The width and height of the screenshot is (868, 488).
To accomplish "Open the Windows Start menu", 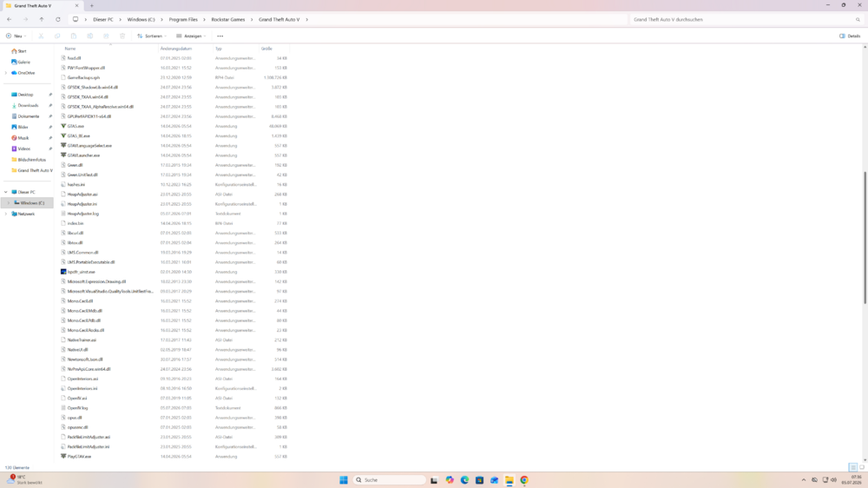I will point(344,480).
